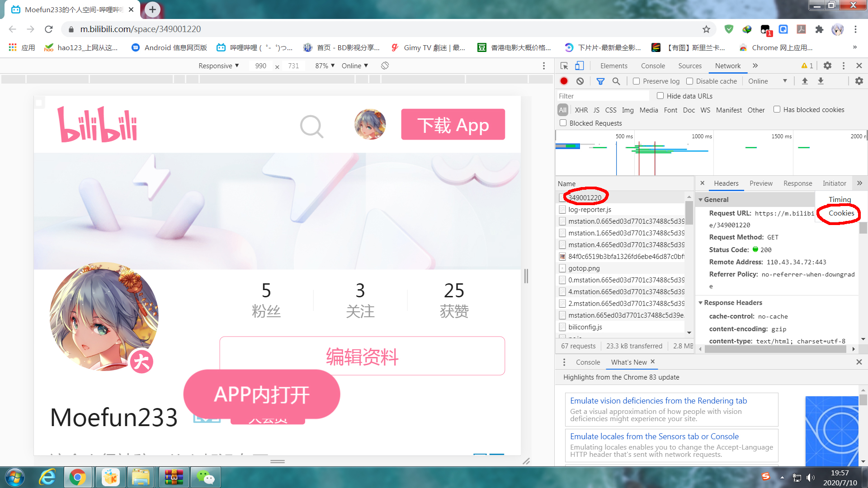The height and width of the screenshot is (488, 868).
Task: Click the bilibili search magnifier icon
Action: pyautogui.click(x=311, y=126)
